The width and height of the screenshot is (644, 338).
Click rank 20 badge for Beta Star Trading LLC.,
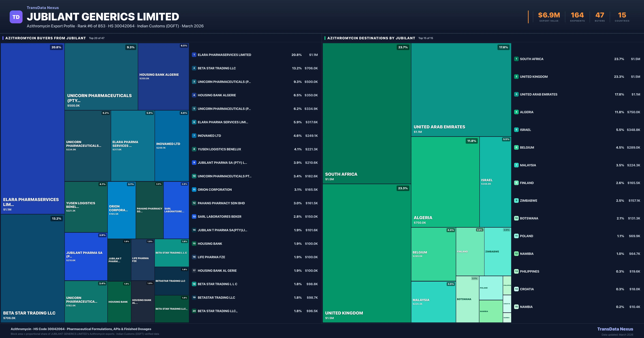(x=194, y=311)
